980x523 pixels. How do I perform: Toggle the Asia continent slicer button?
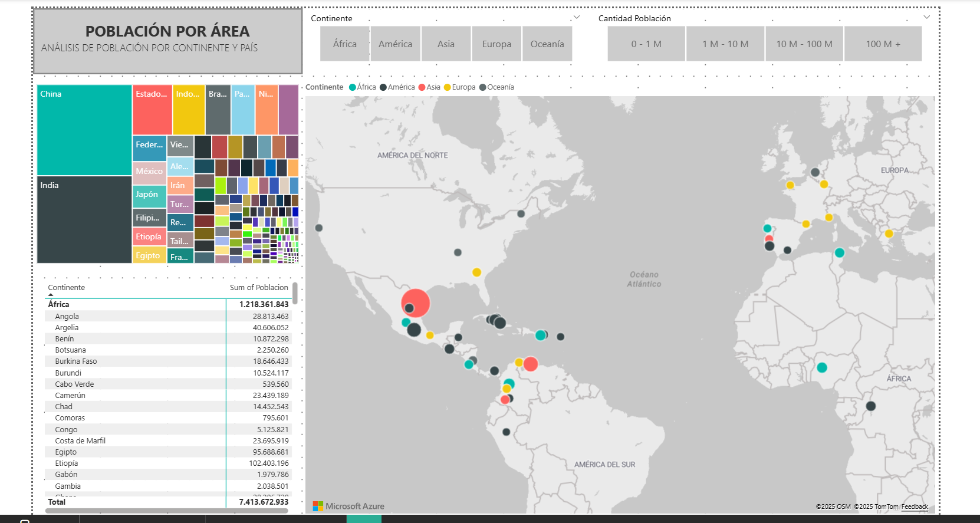click(446, 44)
